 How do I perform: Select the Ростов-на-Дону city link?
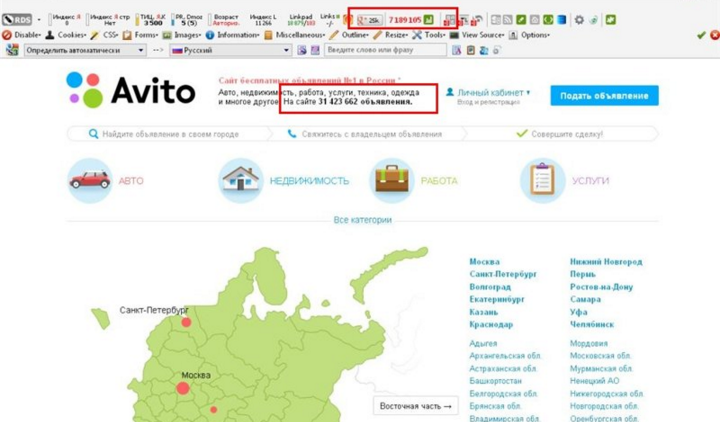(602, 287)
